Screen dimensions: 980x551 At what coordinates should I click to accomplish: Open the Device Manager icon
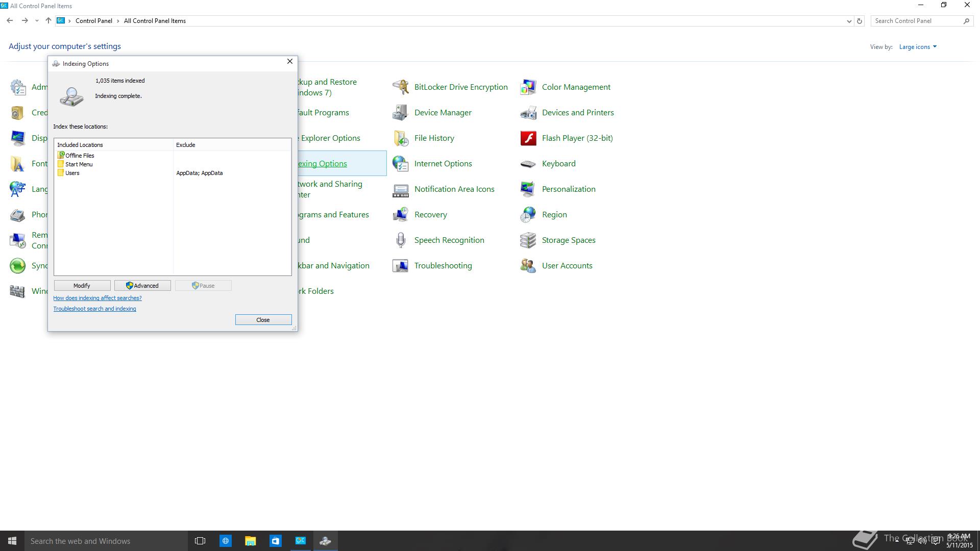point(401,113)
